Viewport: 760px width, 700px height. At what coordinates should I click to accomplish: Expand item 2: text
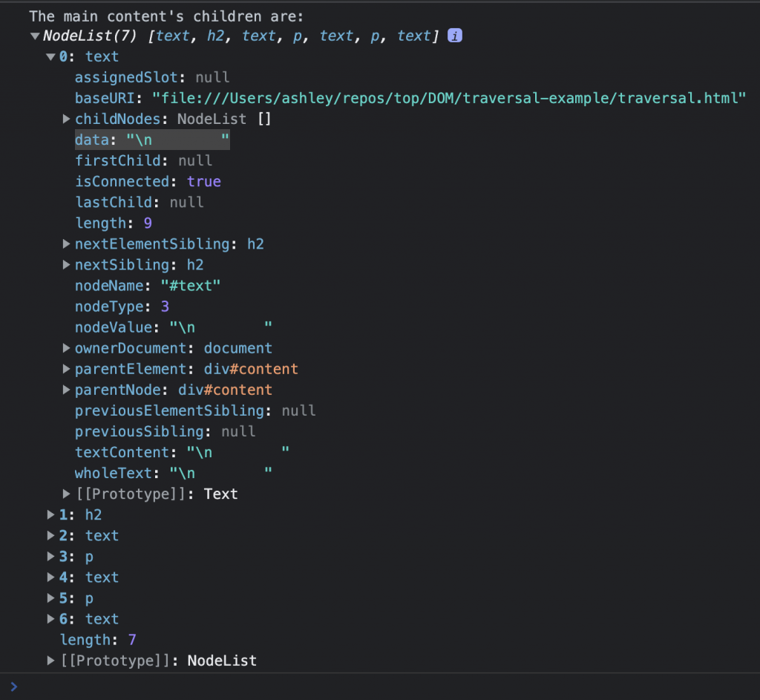pyautogui.click(x=50, y=535)
